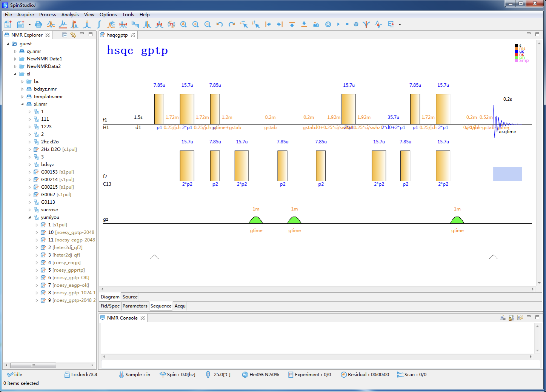The width and height of the screenshot is (546, 392).
Task: Click the Zoom In magnifier icon
Action: (195, 25)
